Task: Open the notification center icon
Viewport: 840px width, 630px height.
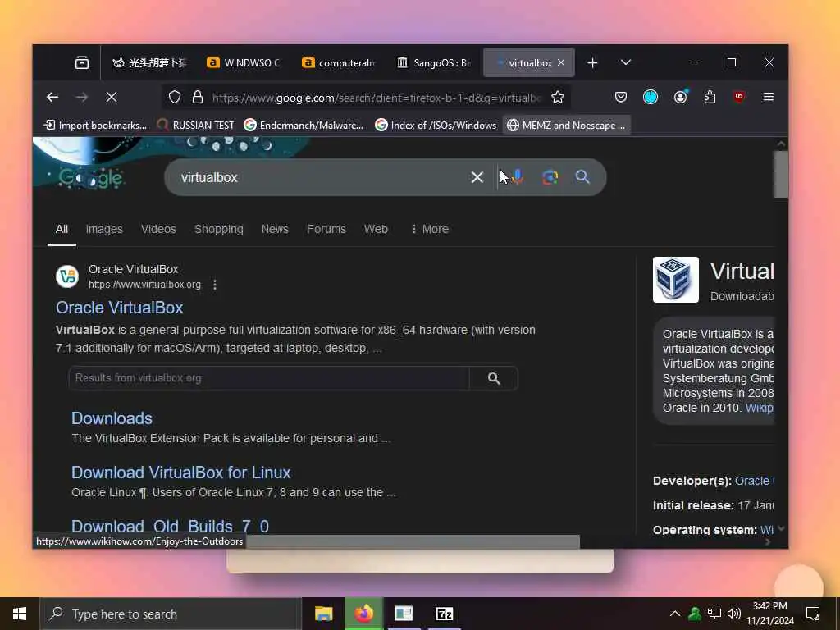Action: click(x=813, y=614)
